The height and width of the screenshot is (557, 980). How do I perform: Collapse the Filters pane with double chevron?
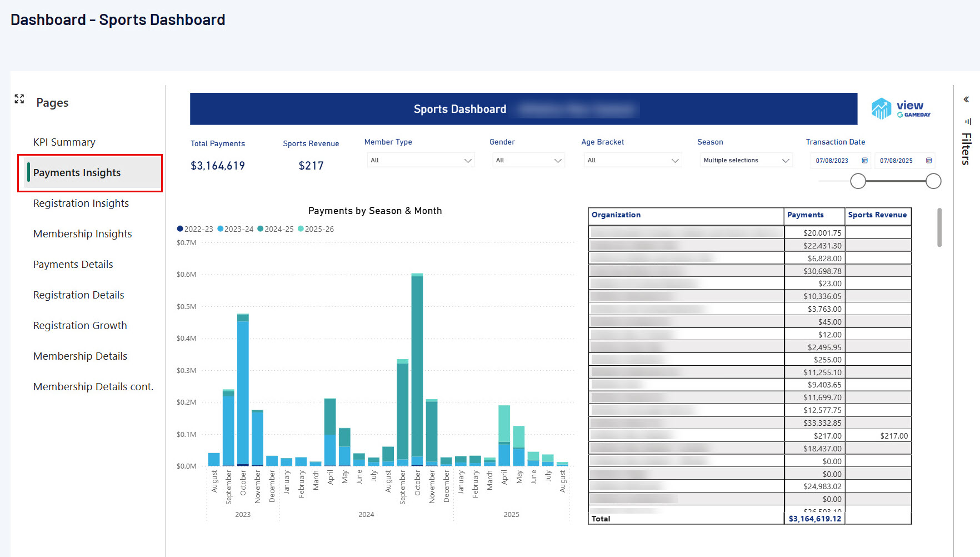966,100
